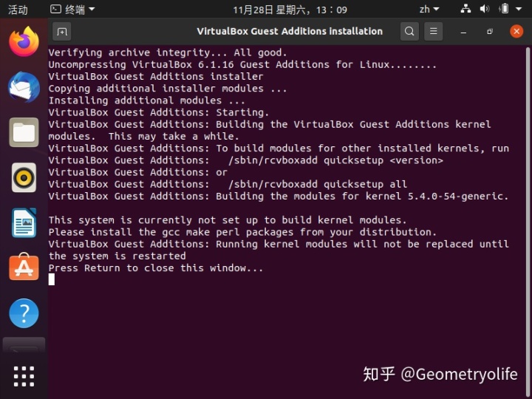Open the terminal hamburger menu
Screen dimensions: 532x399
[433, 32]
